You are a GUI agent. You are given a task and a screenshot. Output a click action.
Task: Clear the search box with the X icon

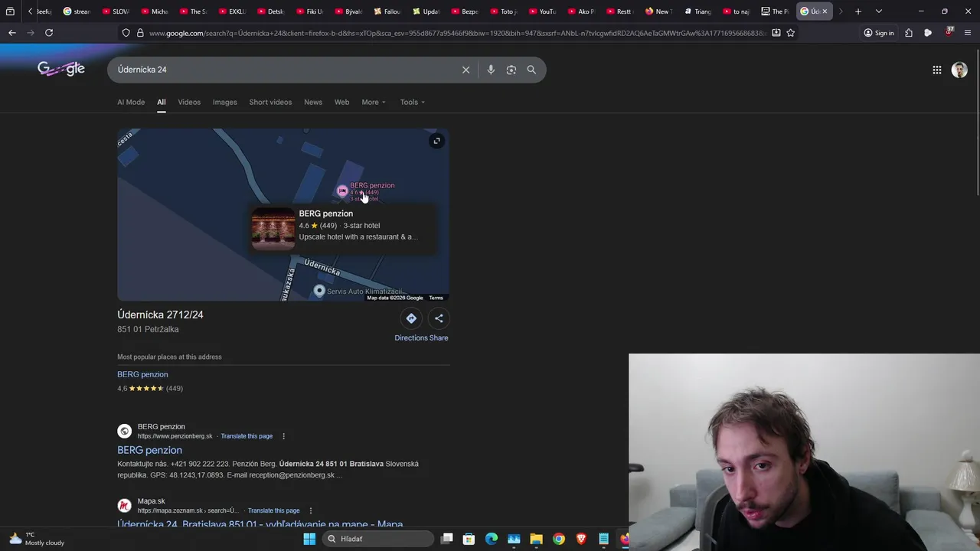[465, 70]
